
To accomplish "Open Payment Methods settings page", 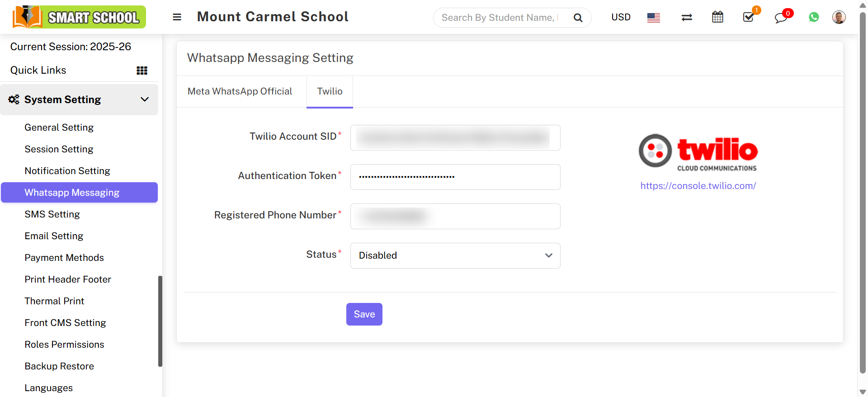I will [x=64, y=258].
